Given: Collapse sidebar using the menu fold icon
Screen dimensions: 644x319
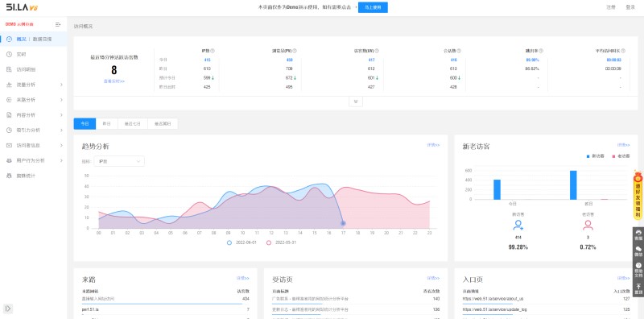Looking at the screenshot, I should click(x=58, y=24).
